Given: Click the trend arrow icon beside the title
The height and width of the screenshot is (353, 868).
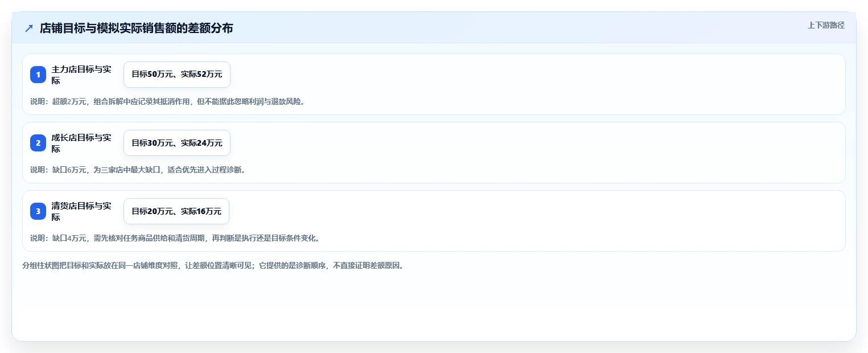Looking at the screenshot, I should [x=29, y=28].
